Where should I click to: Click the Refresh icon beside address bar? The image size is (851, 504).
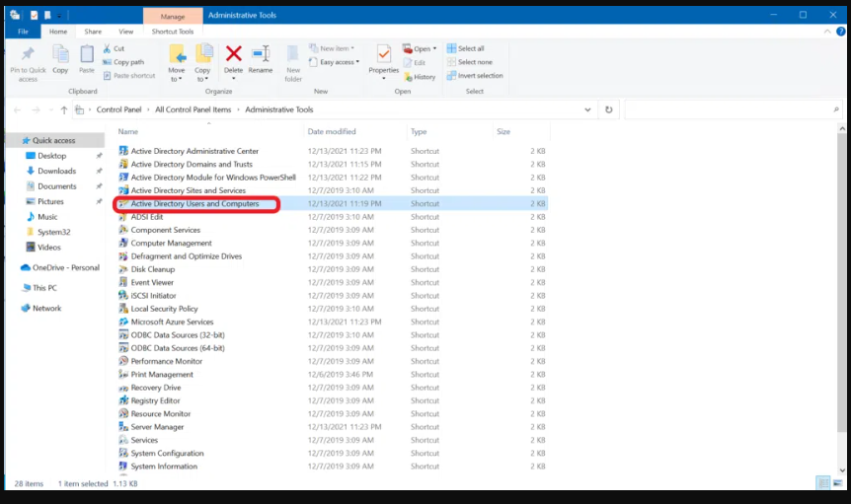tap(609, 110)
